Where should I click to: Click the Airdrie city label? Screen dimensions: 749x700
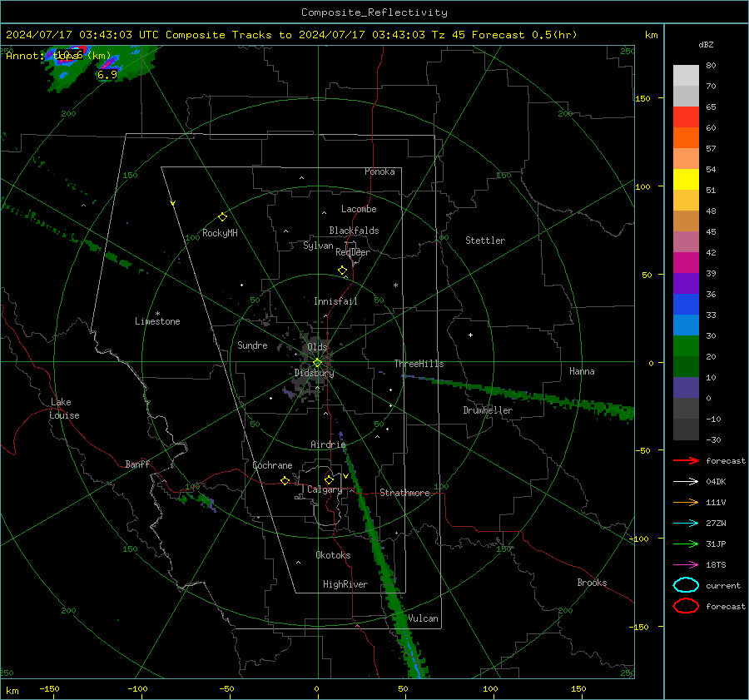click(328, 444)
